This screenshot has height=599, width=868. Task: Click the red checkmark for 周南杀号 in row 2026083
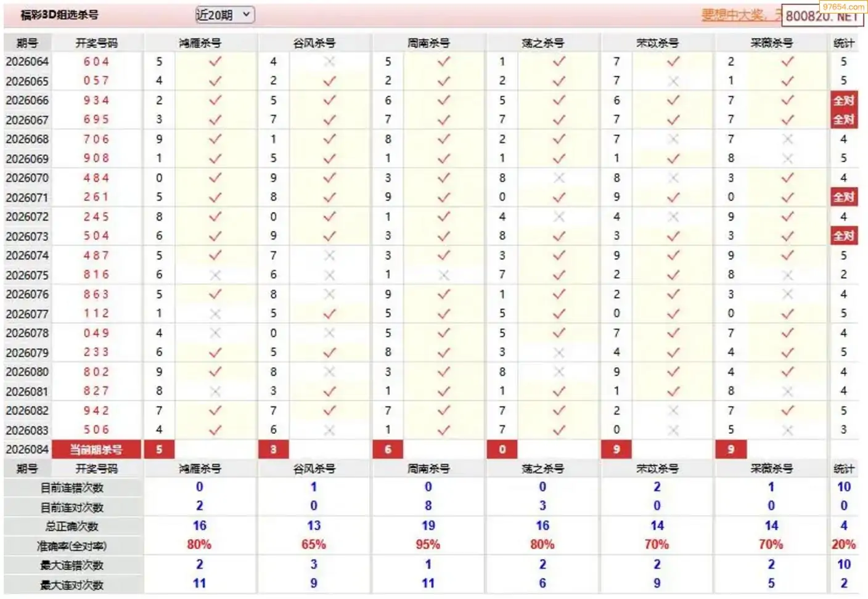(x=444, y=430)
